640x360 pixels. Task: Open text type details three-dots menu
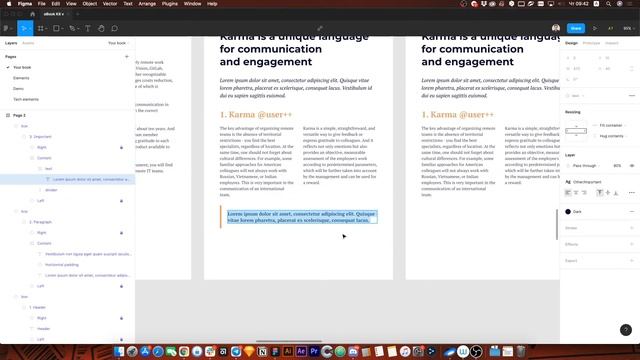pyautogui.click(x=632, y=193)
